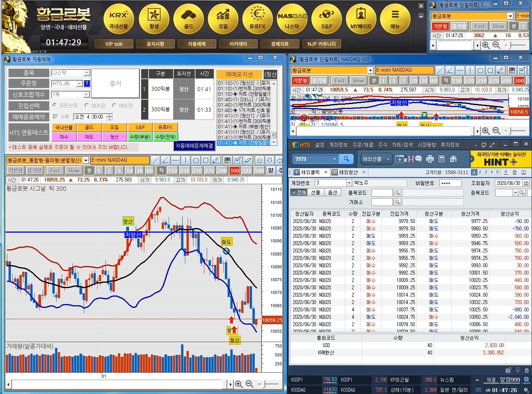532x394 pixels.
Task: Expand 7979 screen number dropdown
Action: [x=335, y=159]
